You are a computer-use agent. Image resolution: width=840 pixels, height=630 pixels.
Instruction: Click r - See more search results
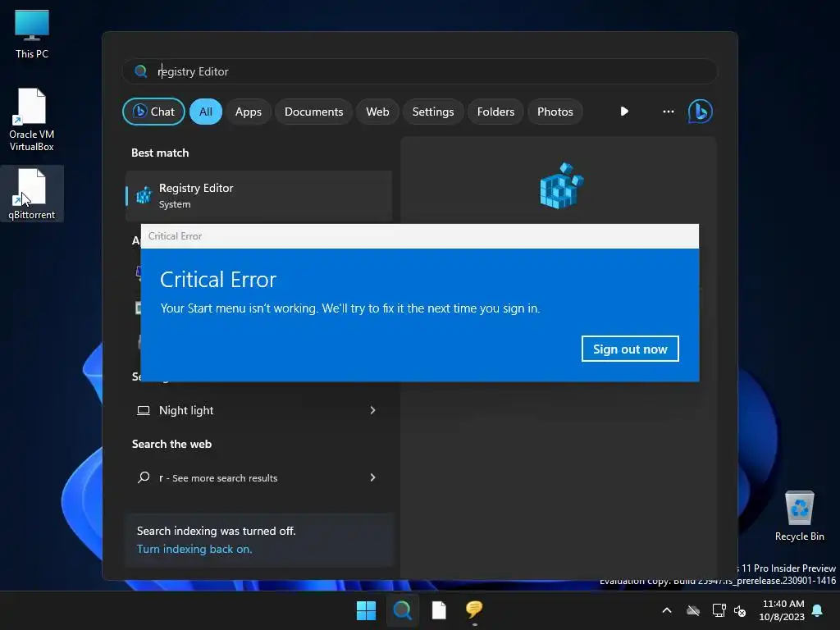click(x=258, y=477)
